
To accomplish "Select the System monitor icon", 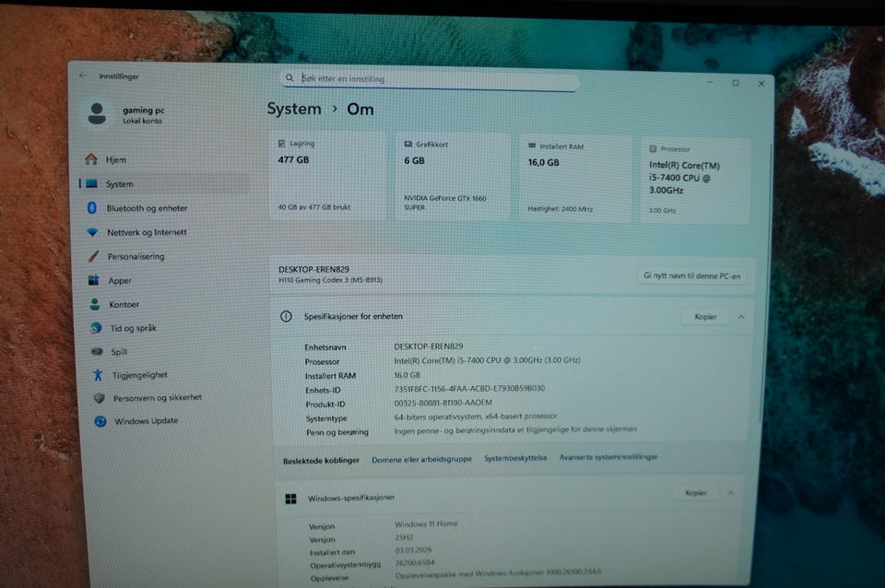I will (x=91, y=183).
